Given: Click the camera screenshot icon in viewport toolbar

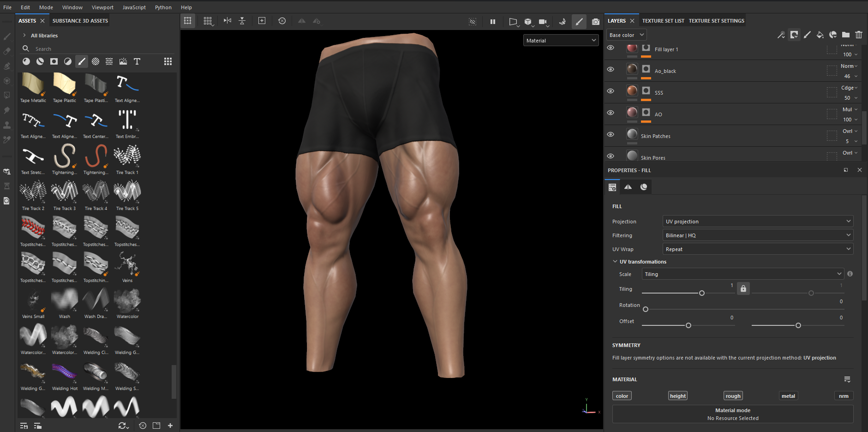Looking at the screenshot, I should [x=595, y=22].
